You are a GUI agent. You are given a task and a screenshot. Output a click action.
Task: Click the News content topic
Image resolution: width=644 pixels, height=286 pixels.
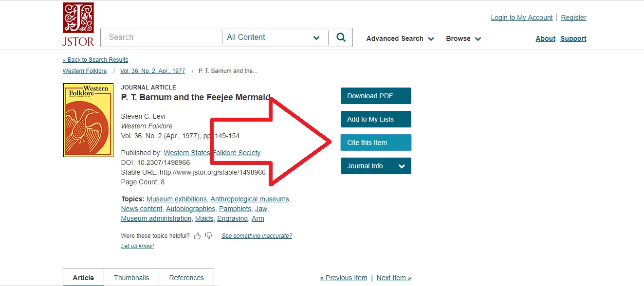point(142,209)
